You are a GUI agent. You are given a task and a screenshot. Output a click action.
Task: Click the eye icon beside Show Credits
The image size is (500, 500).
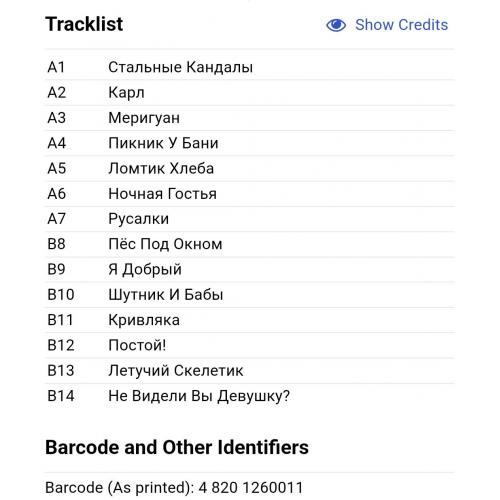[x=336, y=25]
